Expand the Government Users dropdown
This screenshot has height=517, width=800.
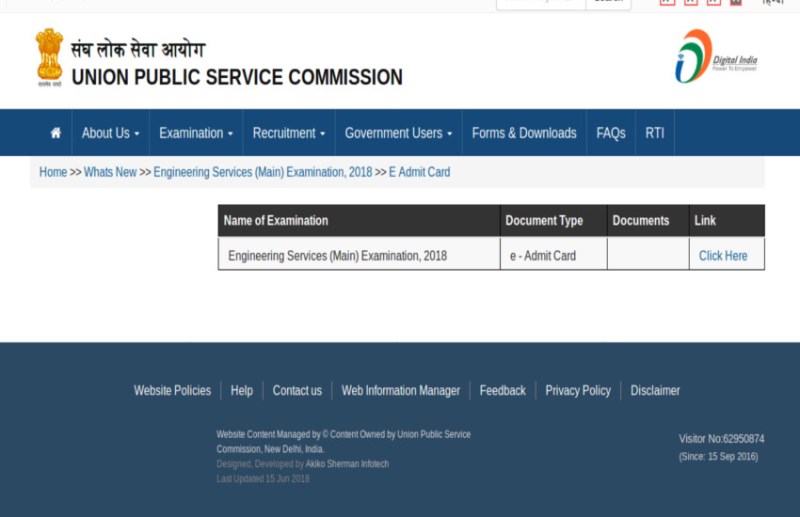click(x=398, y=133)
